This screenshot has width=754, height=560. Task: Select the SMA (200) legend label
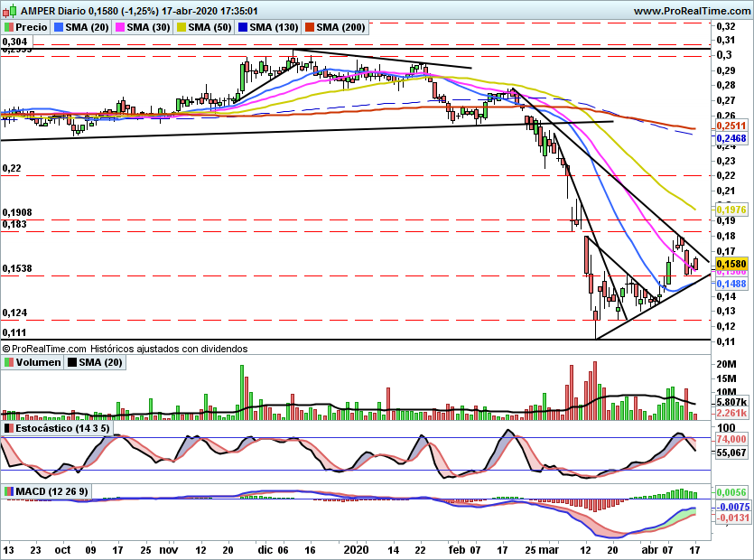340,27
